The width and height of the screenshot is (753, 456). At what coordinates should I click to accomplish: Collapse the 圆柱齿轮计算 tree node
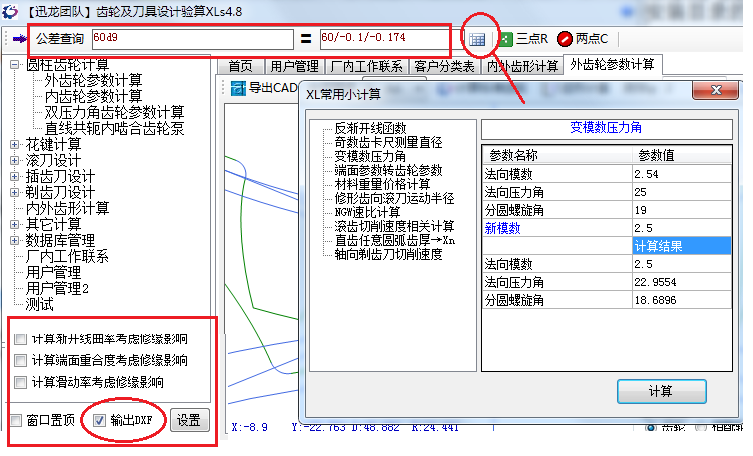pos(14,64)
